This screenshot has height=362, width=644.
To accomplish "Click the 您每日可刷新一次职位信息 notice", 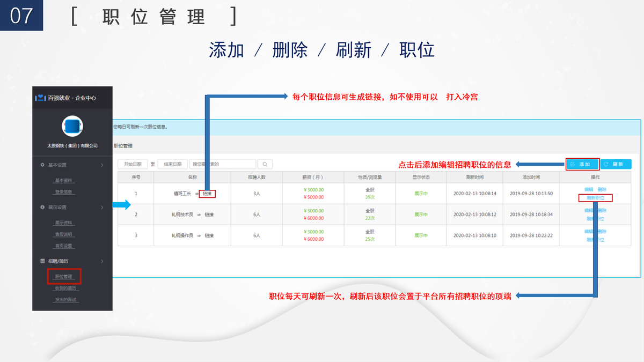I will click(x=141, y=127).
